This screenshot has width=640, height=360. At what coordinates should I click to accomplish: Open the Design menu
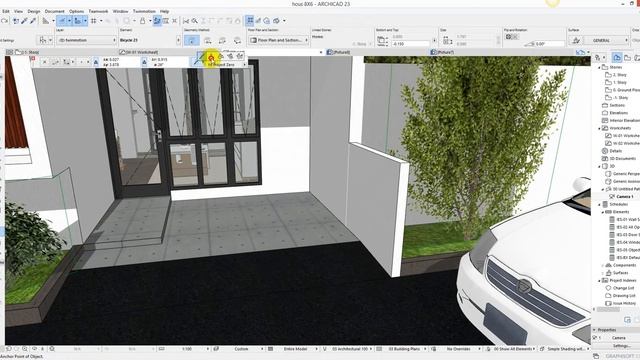click(34, 11)
